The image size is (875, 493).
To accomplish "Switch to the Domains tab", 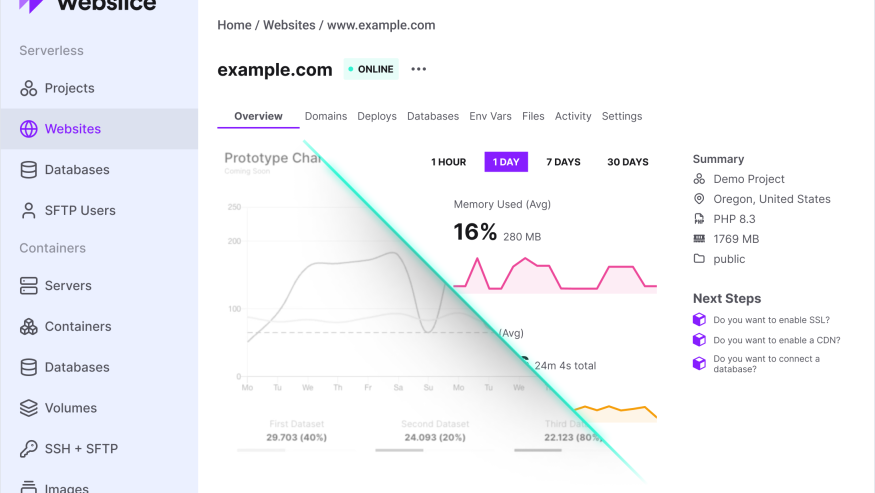I will click(326, 116).
